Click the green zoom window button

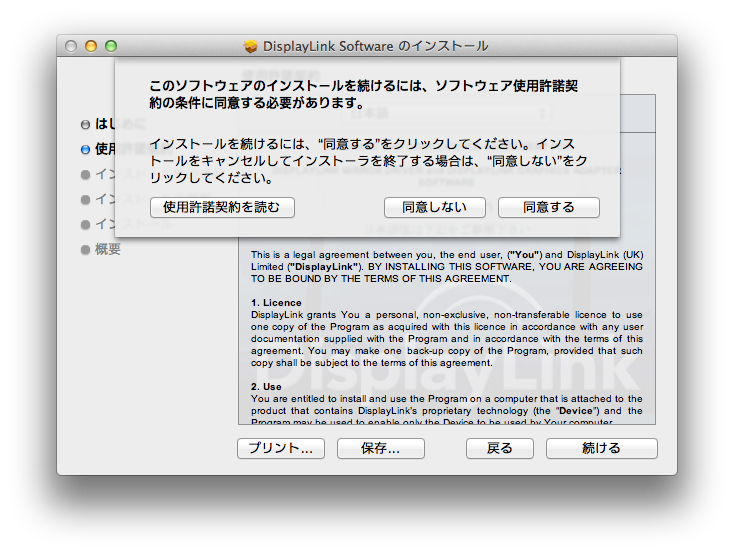tap(111, 46)
